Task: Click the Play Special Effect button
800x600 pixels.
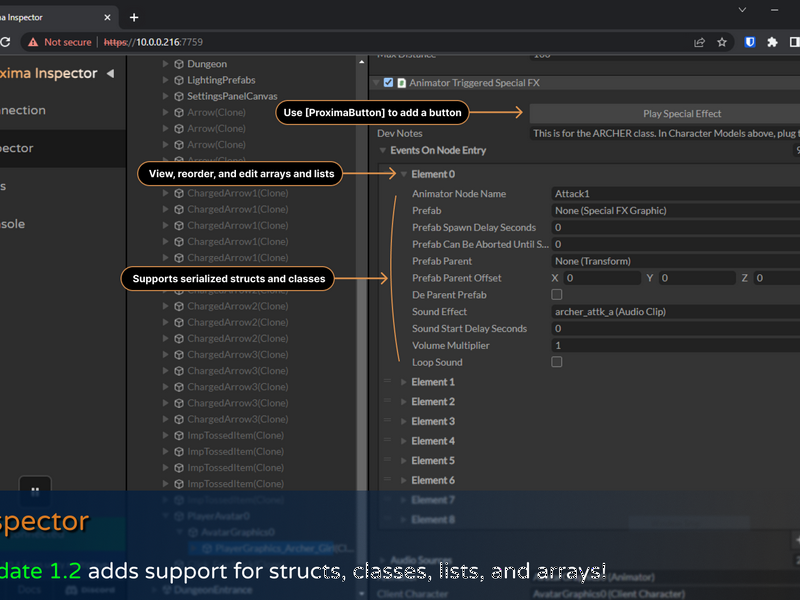Action: (x=665, y=114)
